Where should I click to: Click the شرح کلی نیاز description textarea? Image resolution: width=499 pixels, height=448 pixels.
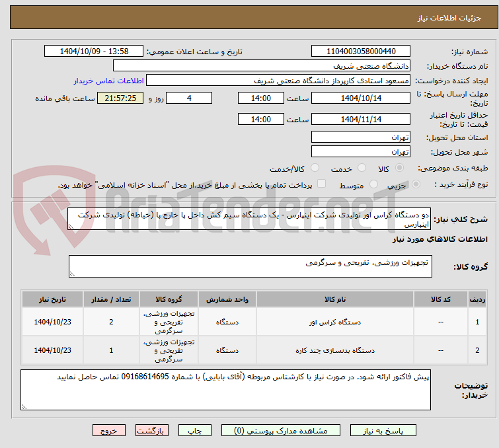[249, 219]
